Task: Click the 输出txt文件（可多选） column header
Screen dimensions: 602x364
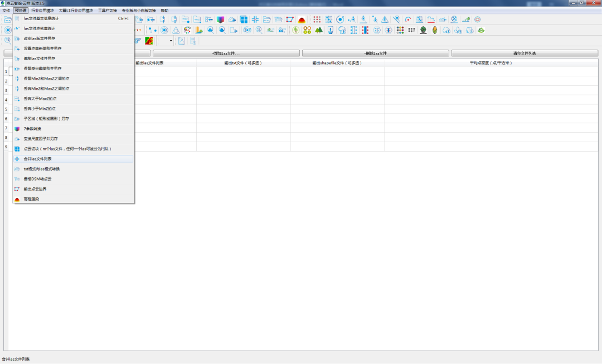Action: [244, 63]
